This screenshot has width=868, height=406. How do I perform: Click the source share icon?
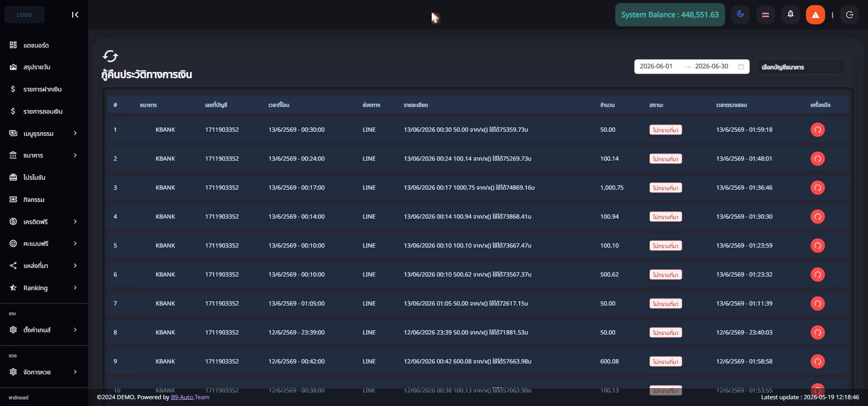point(13,265)
